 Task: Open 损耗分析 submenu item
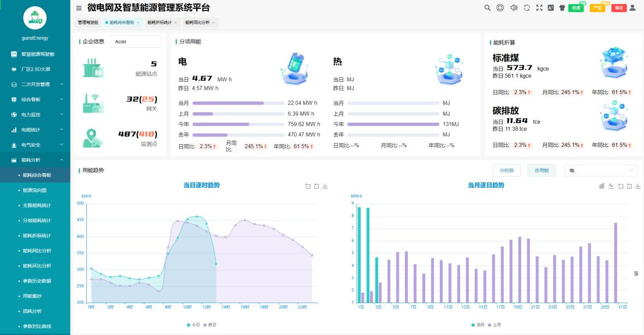(35, 311)
